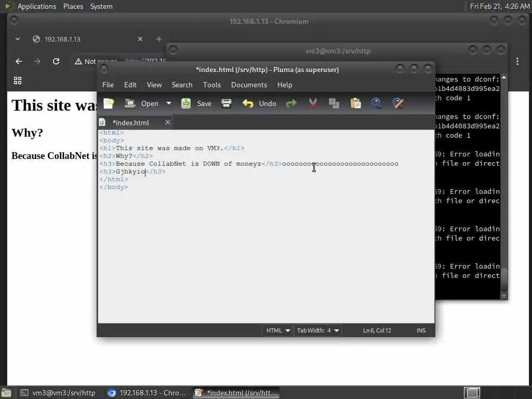Screen dimensions: 532x399
Task: Open the View menu
Action: point(154,85)
